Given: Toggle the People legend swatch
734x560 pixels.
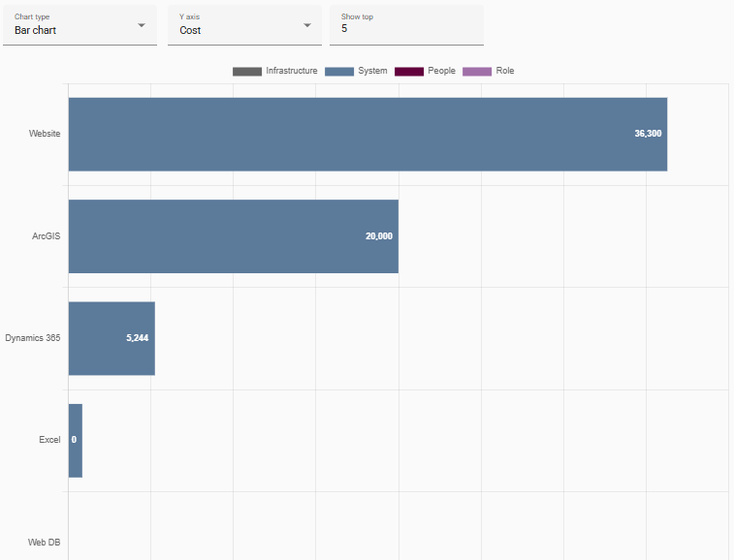Looking at the screenshot, I should (x=409, y=71).
